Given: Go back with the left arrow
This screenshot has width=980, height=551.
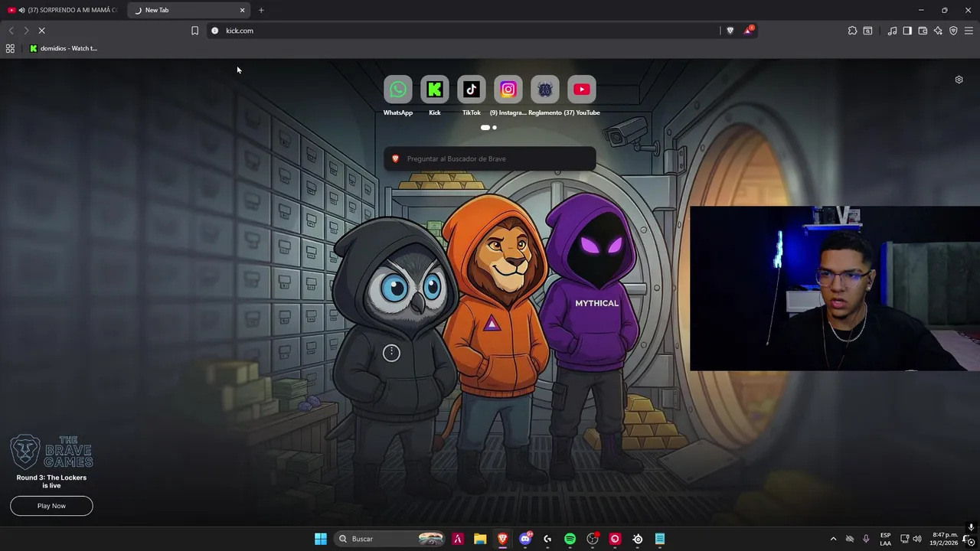Looking at the screenshot, I should tap(11, 31).
